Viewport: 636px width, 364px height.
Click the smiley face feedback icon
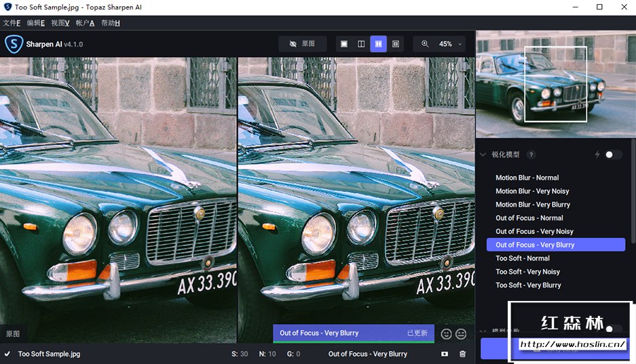[x=446, y=333]
